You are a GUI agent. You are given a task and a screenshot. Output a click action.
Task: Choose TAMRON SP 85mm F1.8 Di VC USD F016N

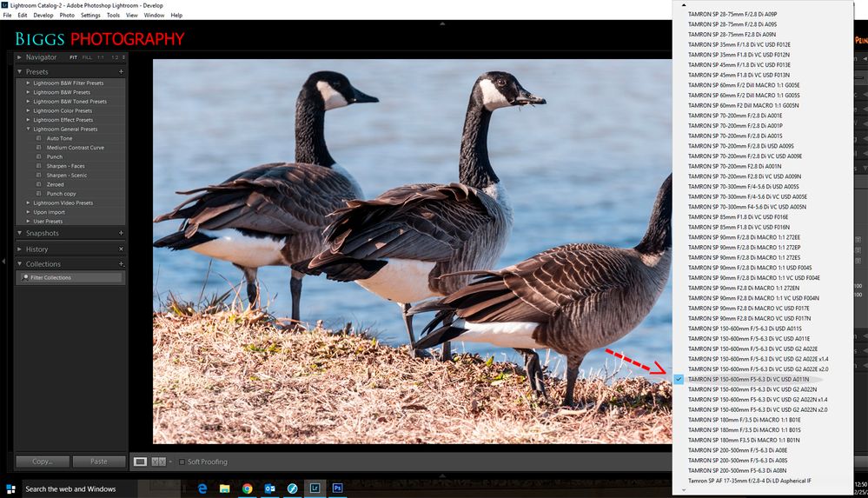739,227
